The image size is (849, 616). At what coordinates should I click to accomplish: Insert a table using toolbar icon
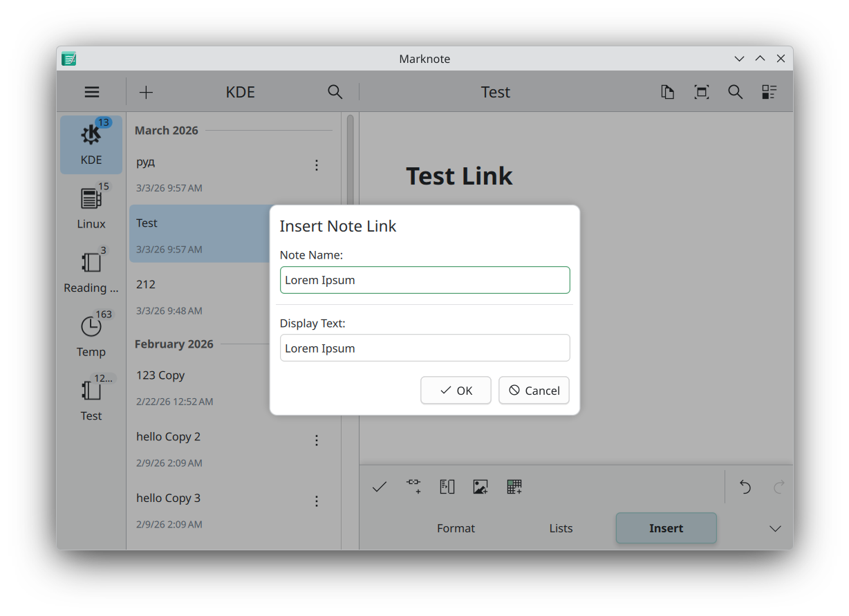pyautogui.click(x=514, y=487)
